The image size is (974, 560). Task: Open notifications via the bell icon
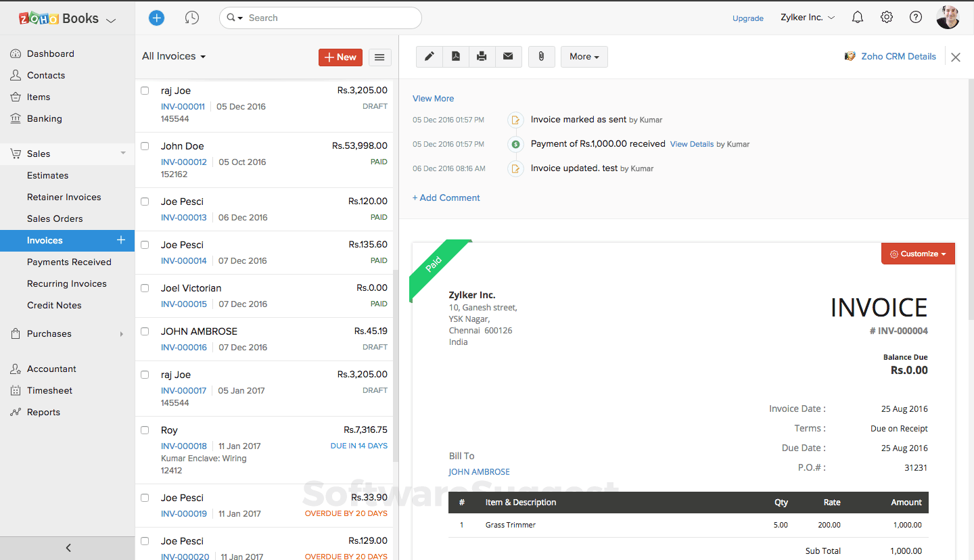tap(857, 16)
